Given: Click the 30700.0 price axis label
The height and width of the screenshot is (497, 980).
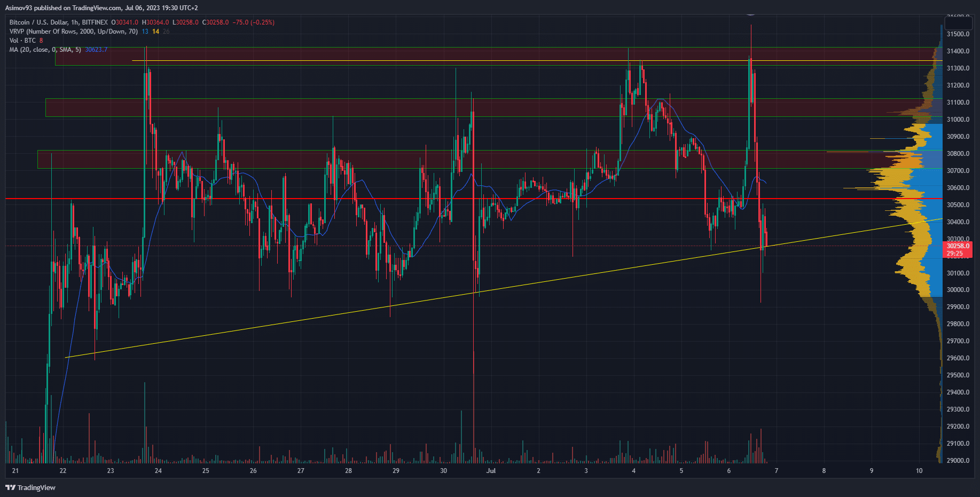Looking at the screenshot, I should (958, 171).
